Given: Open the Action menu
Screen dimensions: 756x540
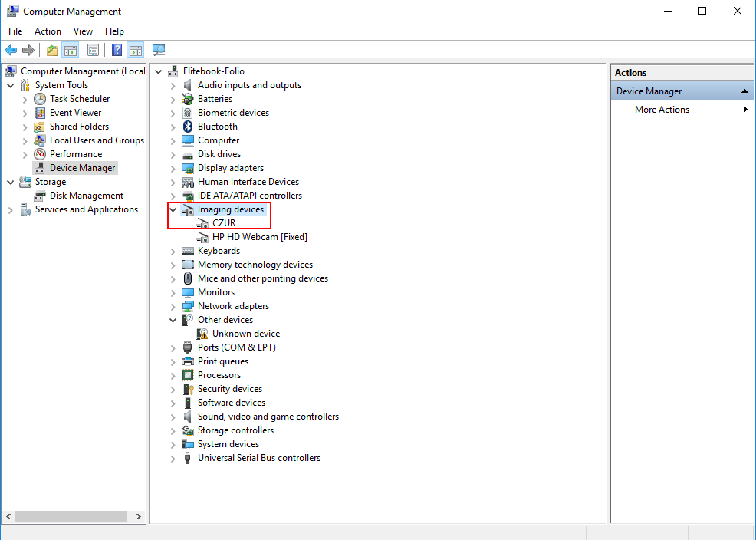Looking at the screenshot, I should (48, 31).
